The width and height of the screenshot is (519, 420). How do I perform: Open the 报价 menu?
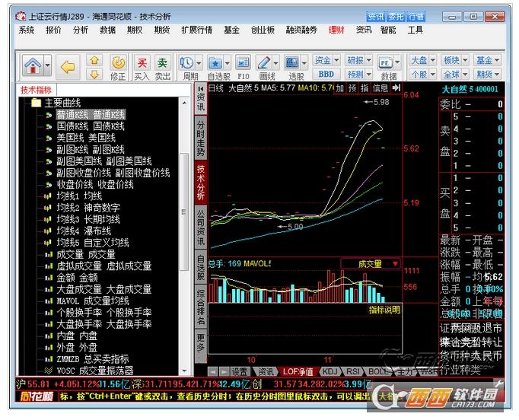(53, 30)
